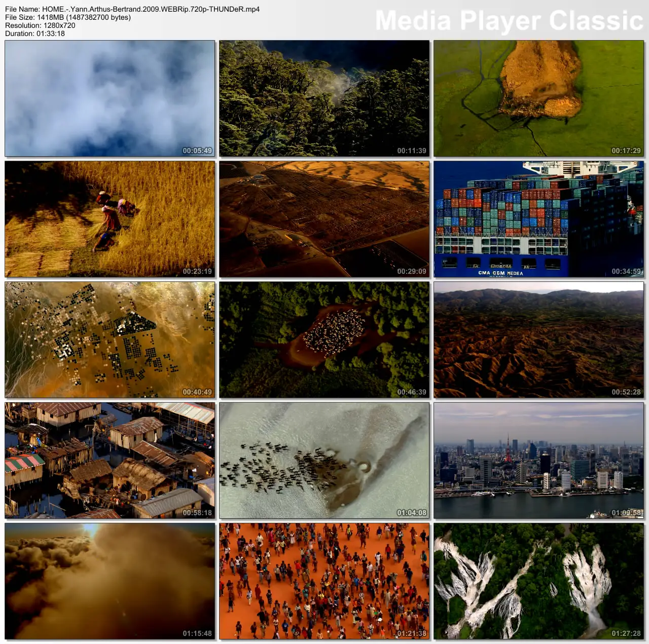This screenshot has width=649, height=644.
Task: Click the 00:46:39 timestamp label
Action: pos(412,392)
